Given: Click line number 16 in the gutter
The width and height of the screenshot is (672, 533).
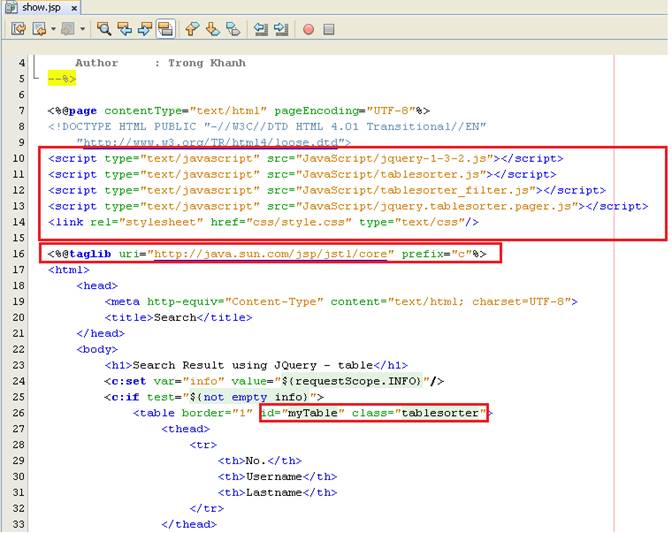Looking at the screenshot, I should [18, 254].
